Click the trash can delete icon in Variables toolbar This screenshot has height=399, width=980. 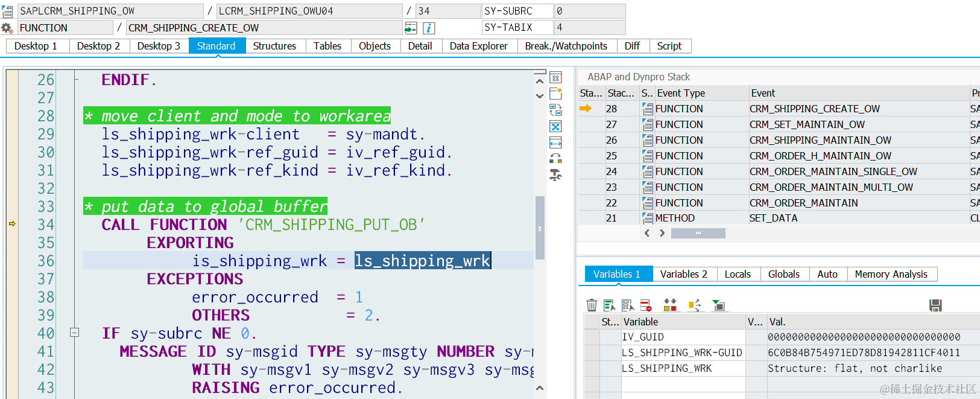[x=592, y=305]
